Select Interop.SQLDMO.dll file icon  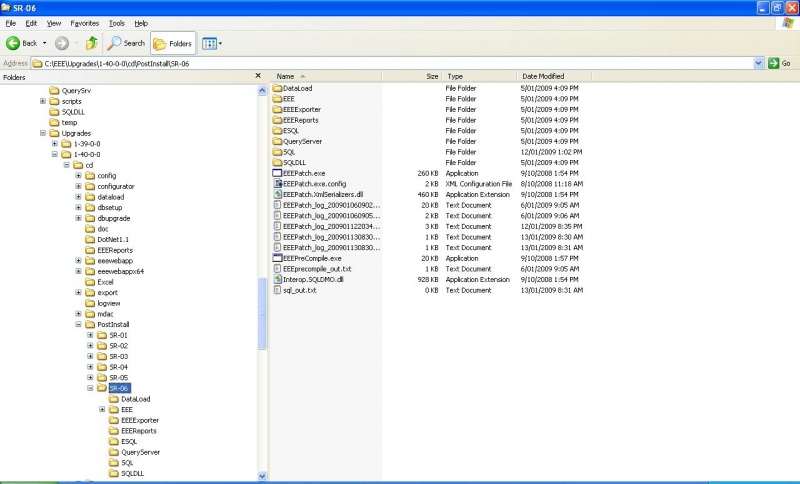pos(278,279)
